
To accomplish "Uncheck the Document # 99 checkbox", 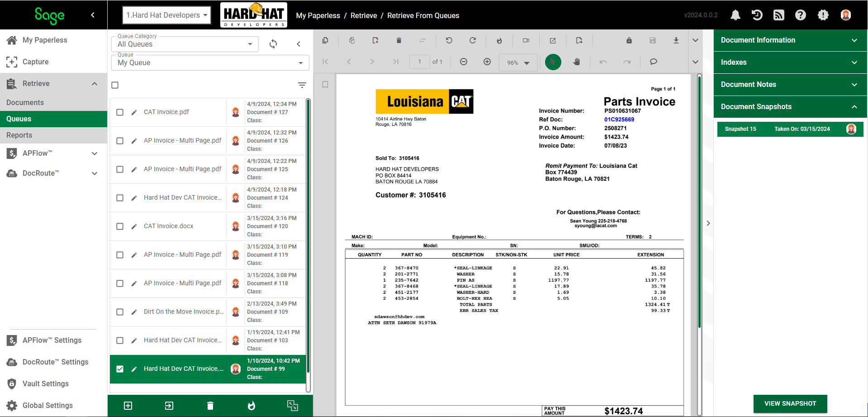I will point(120,369).
